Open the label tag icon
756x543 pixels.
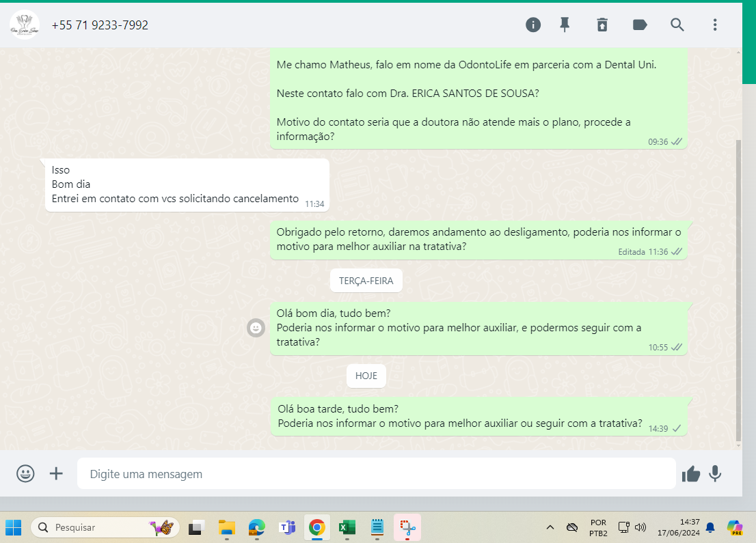pos(640,25)
